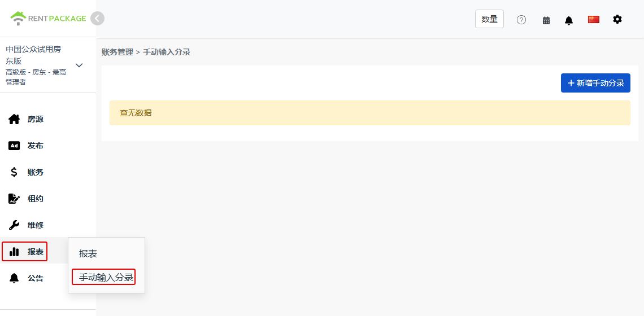Click the contract signing 租约 icon
The width and height of the screenshot is (644, 316).
tap(14, 199)
